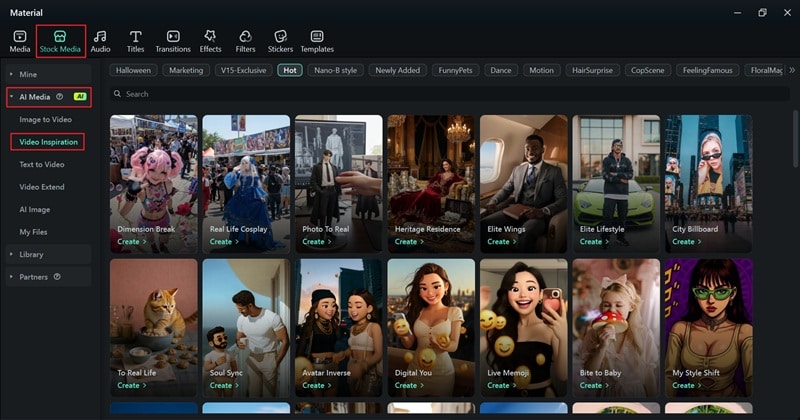The width and height of the screenshot is (800, 420).
Task: Open the Media tab icon
Action: (x=20, y=36)
